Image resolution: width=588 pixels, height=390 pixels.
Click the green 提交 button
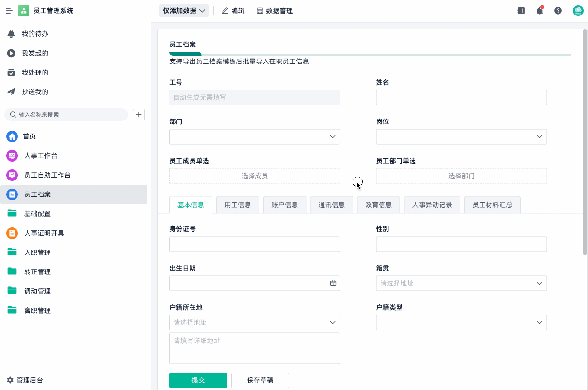tap(198, 380)
